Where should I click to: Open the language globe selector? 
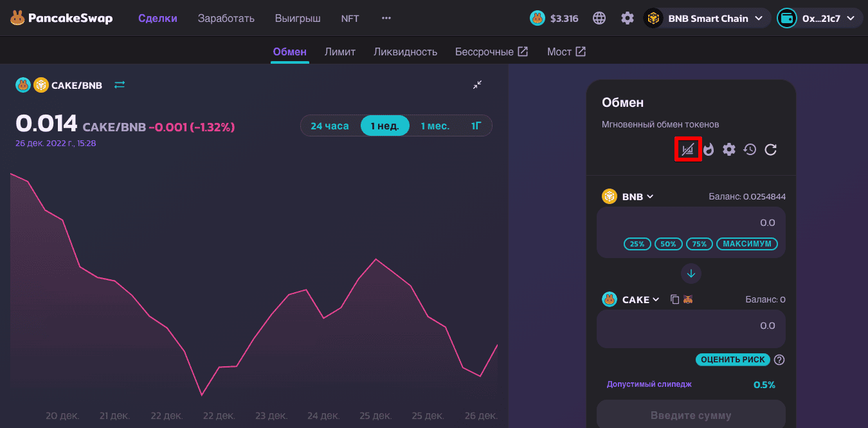pos(599,18)
